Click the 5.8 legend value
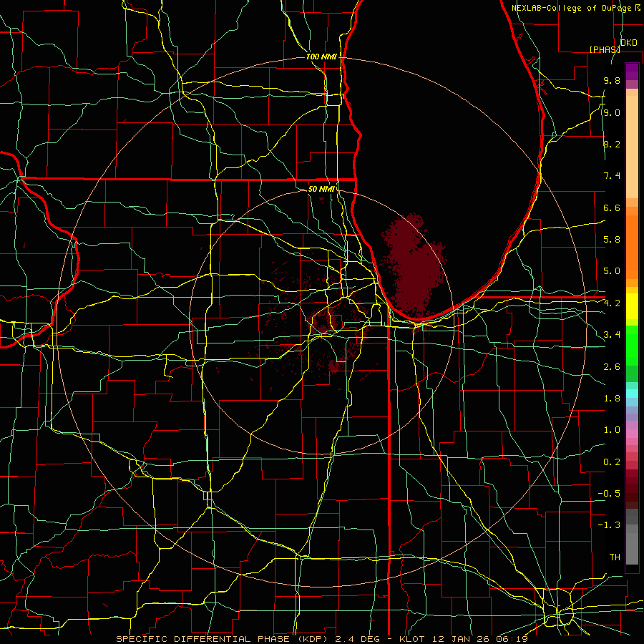This screenshot has width=644, height=644. [612, 240]
